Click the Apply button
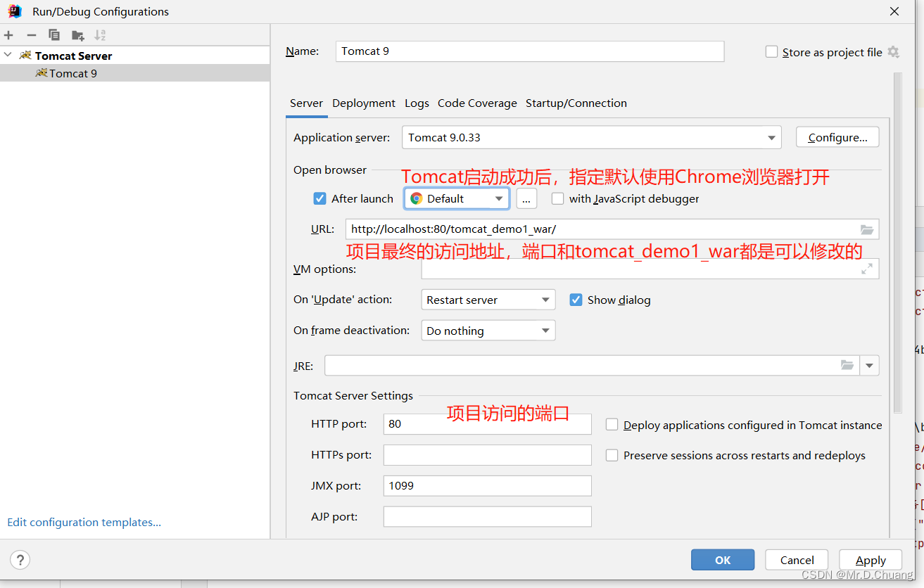 pos(871,560)
